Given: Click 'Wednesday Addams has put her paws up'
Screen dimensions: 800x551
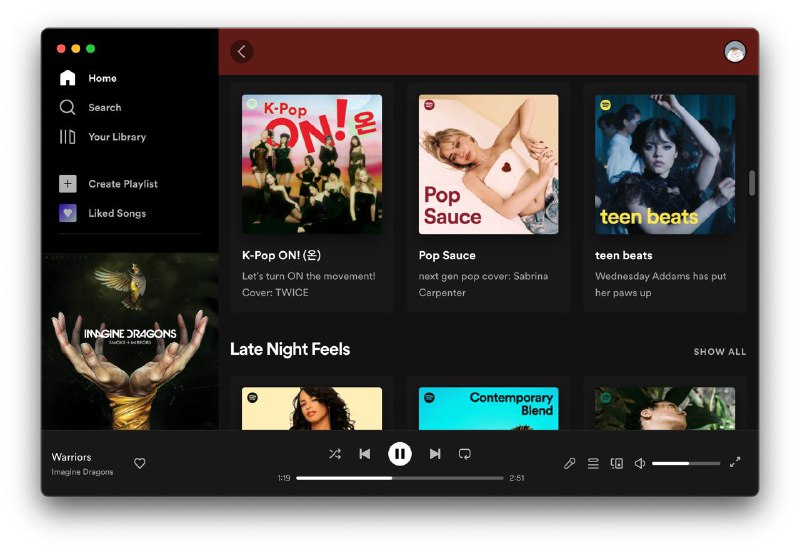Looking at the screenshot, I should coord(660,284).
